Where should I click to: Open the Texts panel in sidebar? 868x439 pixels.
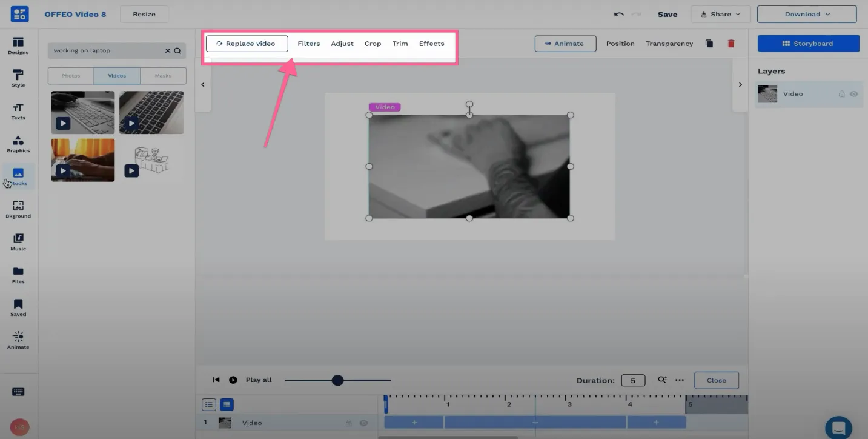tap(18, 111)
